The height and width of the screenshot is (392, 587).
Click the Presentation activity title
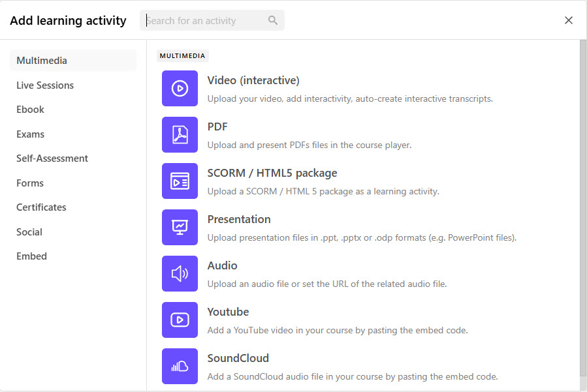[x=239, y=219]
